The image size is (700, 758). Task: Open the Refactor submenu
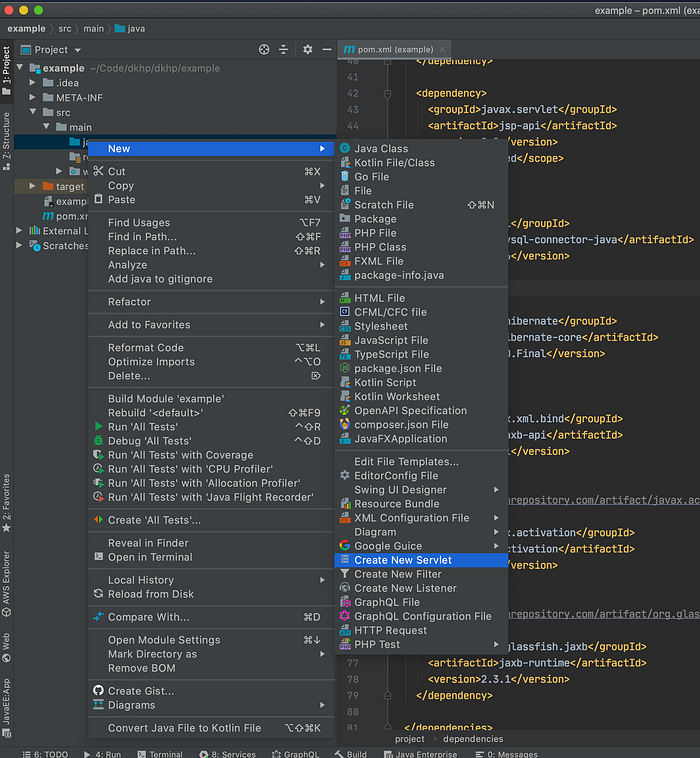(211, 302)
